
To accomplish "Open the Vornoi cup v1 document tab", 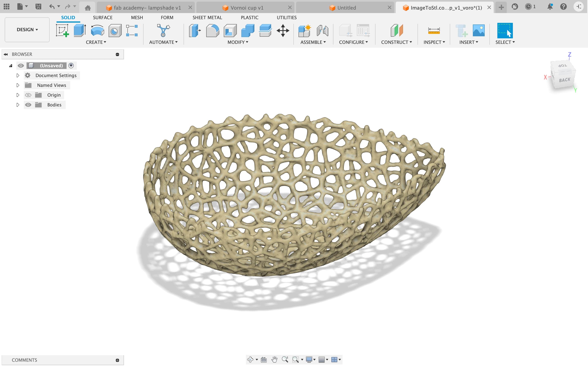I will (246, 8).
